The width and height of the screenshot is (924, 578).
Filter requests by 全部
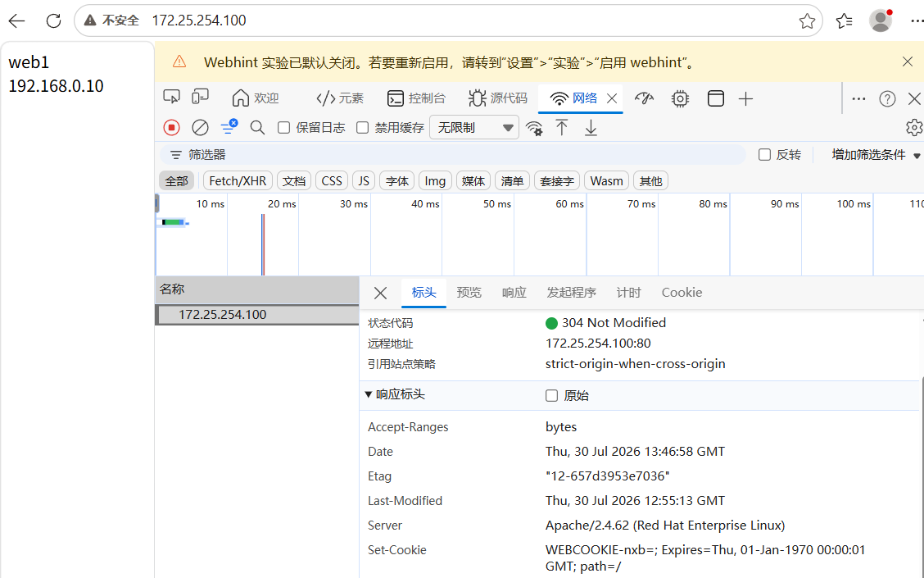click(177, 181)
